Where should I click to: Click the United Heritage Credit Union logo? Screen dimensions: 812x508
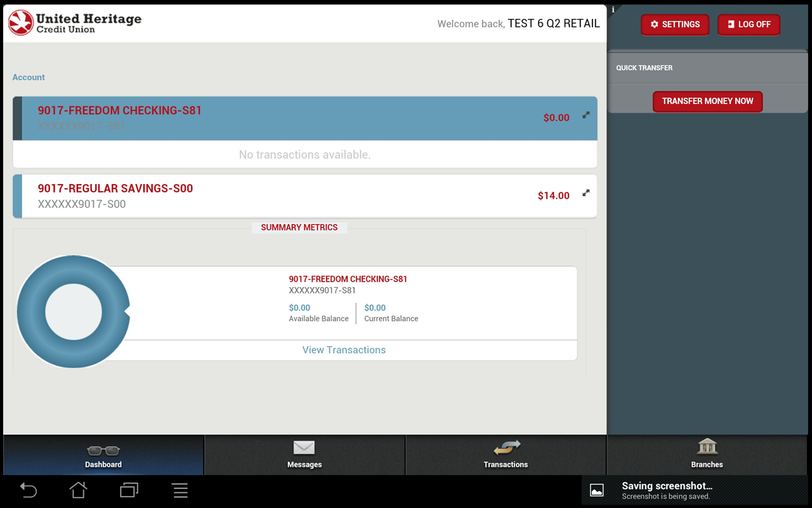pos(75,23)
